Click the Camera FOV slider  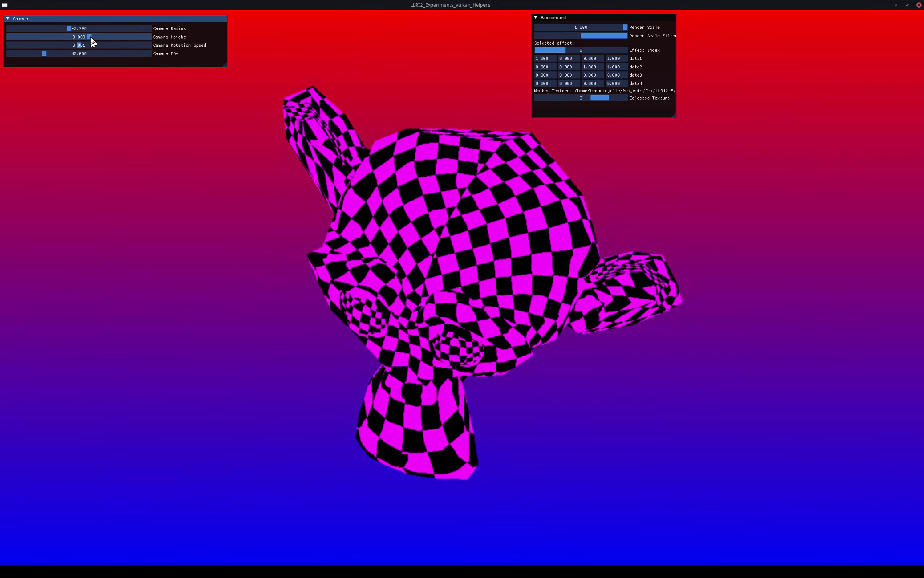point(79,53)
